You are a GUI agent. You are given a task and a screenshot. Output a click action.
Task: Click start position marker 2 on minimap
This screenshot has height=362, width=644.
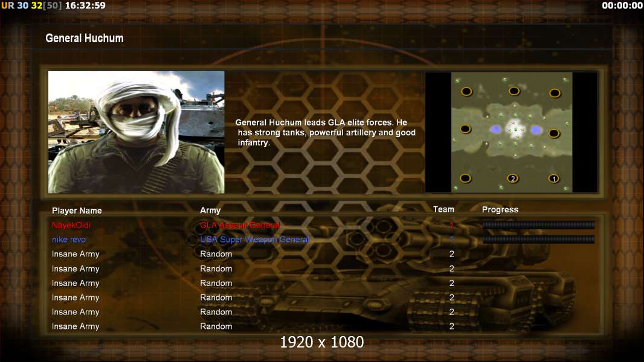(512, 179)
